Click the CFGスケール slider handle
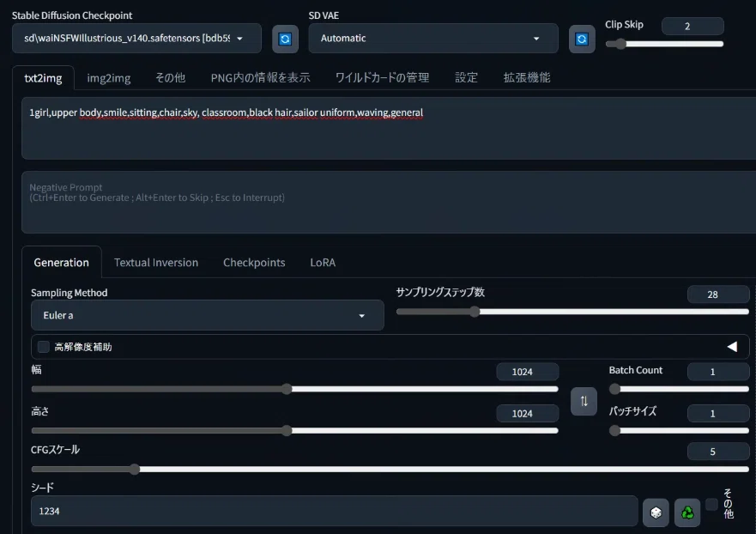This screenshot has height=534, width=756. 135,469
